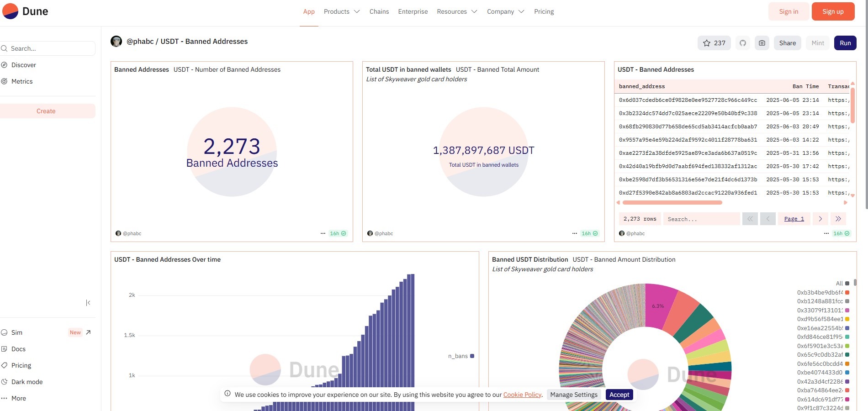Screen dimensions: 868x411
Task: Expand Company dropdown in navbar
Action: click(505, 11)
